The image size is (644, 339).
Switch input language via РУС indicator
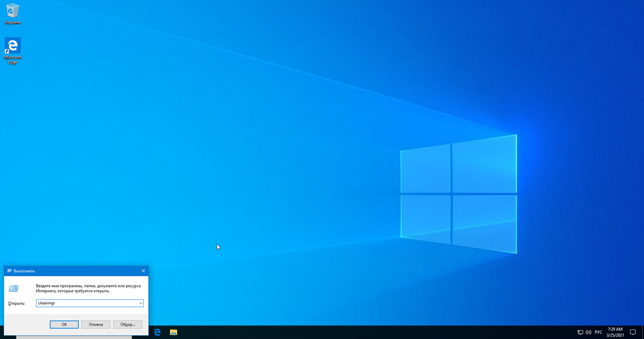pos(598,333)
